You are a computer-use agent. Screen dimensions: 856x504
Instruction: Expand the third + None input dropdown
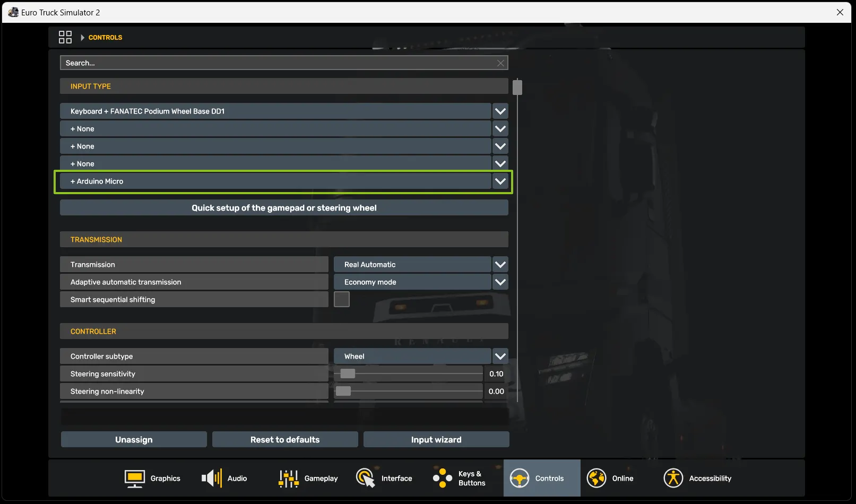(500, 163)
